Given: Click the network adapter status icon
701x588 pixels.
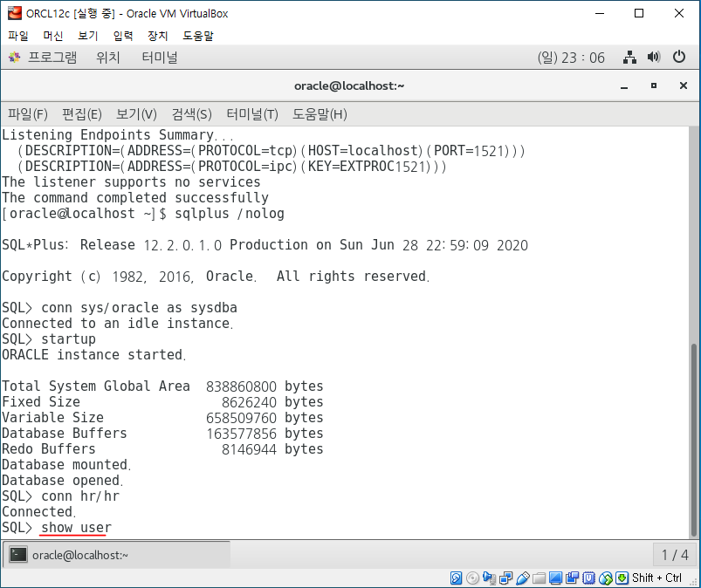Looking at the screenshot, I should click(x=505, y=578).
